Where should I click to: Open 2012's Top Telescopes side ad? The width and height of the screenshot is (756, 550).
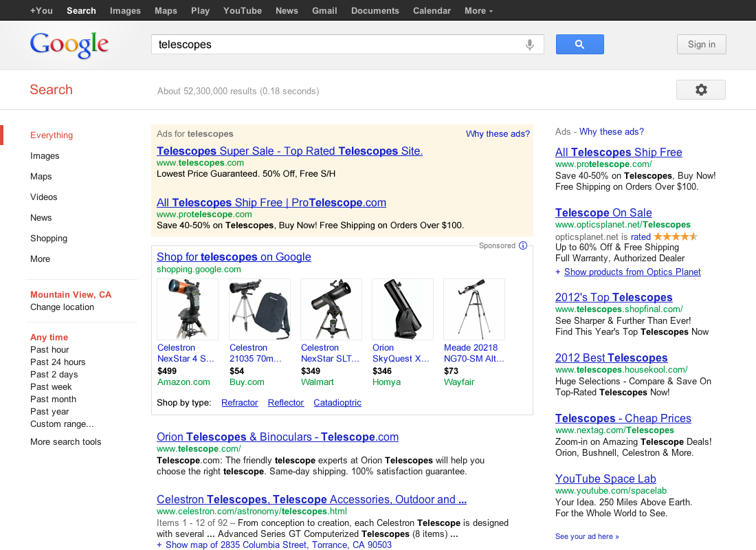pyautogui.click(x=613, y=297)
